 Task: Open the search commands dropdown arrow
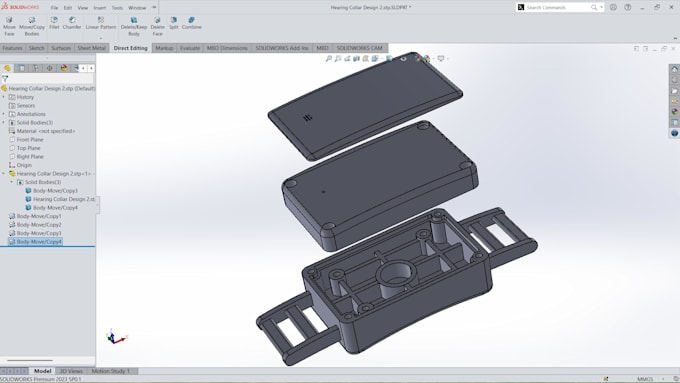point(601,7)
